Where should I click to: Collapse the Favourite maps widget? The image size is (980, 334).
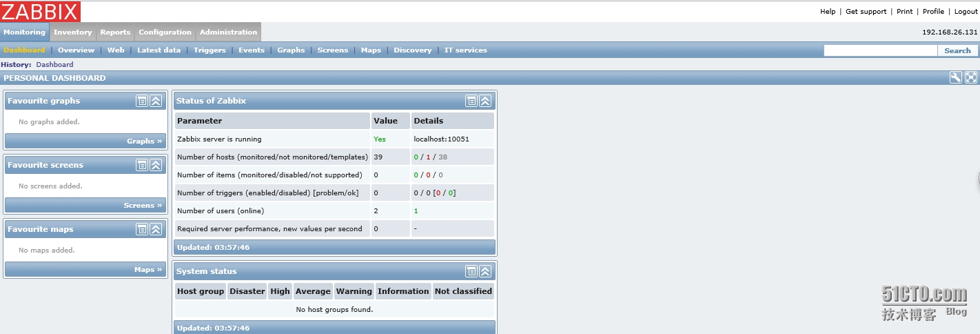click(x=156, y=229)
